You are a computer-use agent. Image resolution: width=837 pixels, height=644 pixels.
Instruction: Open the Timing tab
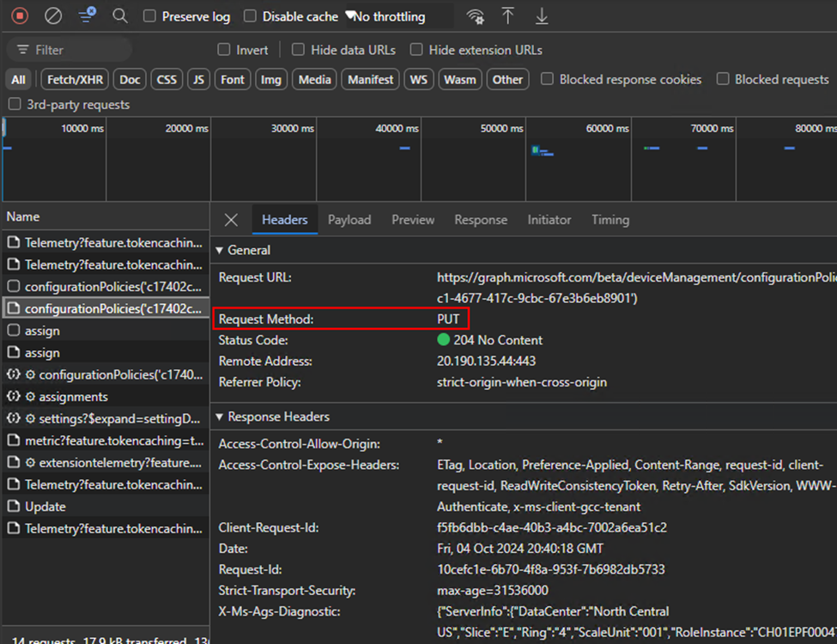[610, 220]
